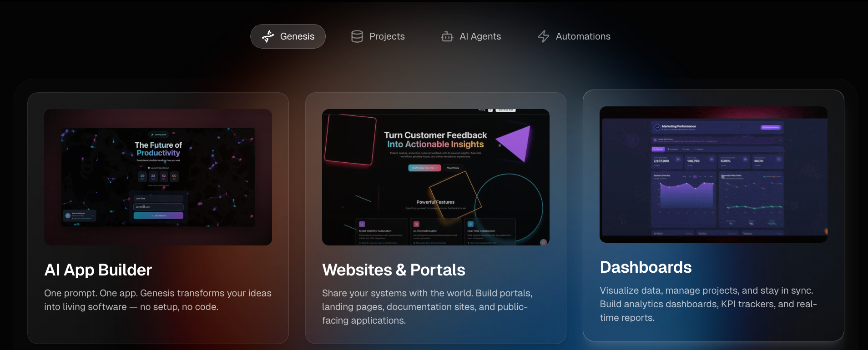Click the Dashboards heading
The width and height of the screenshot is (868, 350).
coord(646,267)
